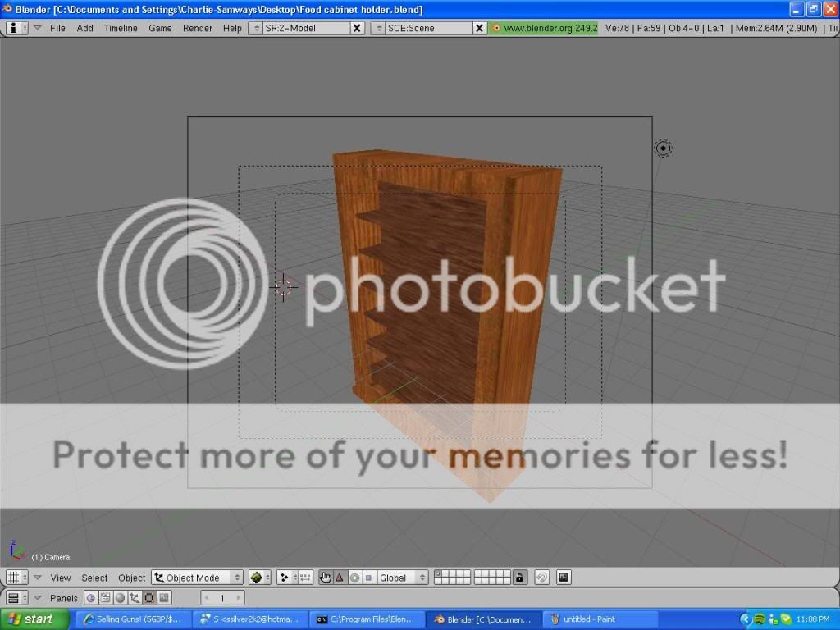Viewport: 840px width, 630px height.
Task: Open the info window type selector icon
Action: [16, 28]
